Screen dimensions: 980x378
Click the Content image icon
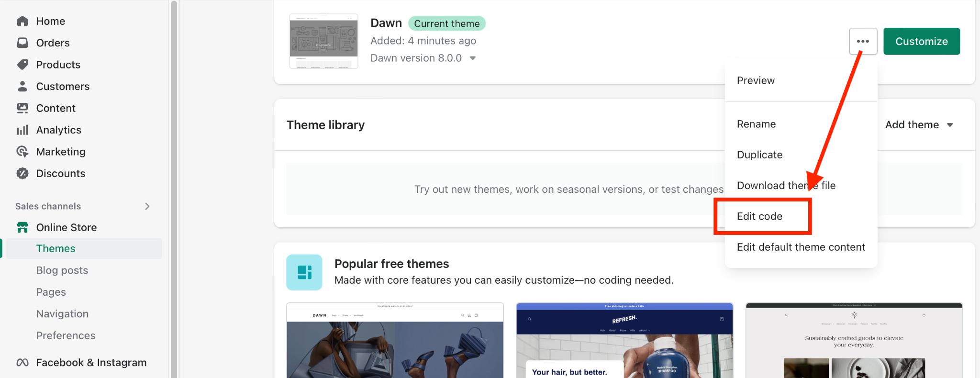coord(22,108)
